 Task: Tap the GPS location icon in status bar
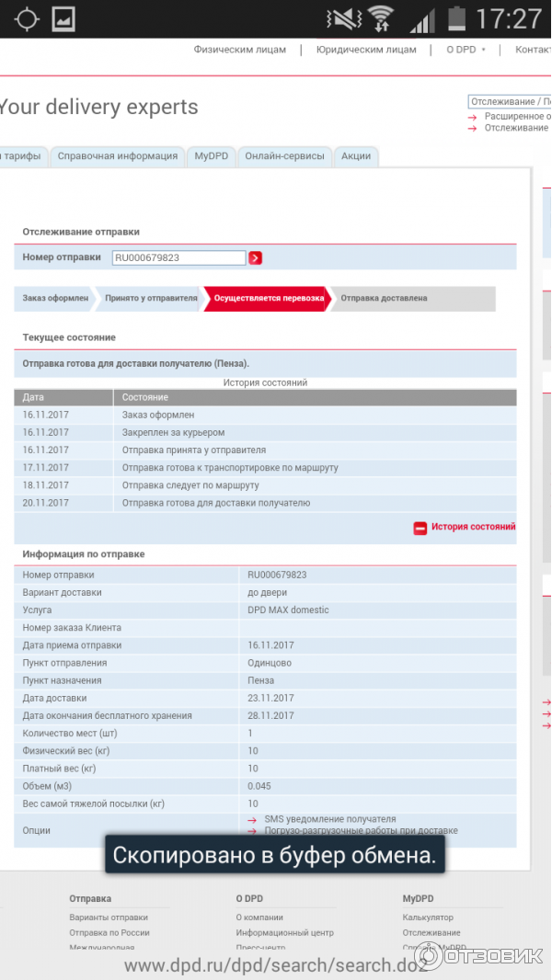[26, 18]
